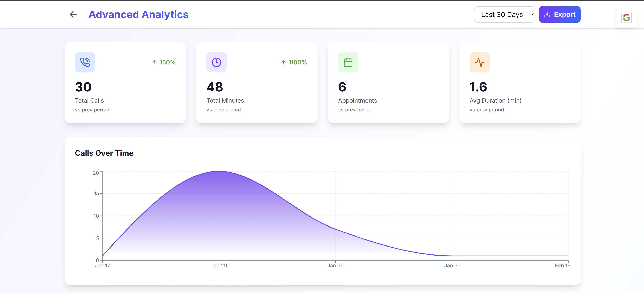The width and height of the screenshot is (644, 293).
Task: Select the clock icon on Total Minutes card
Action: pos(217,62)
